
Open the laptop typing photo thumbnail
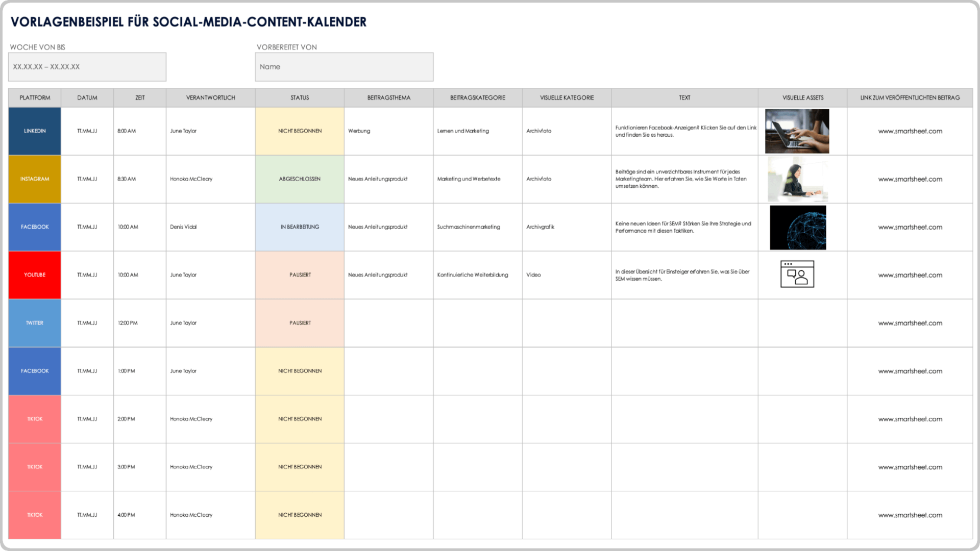797,131
